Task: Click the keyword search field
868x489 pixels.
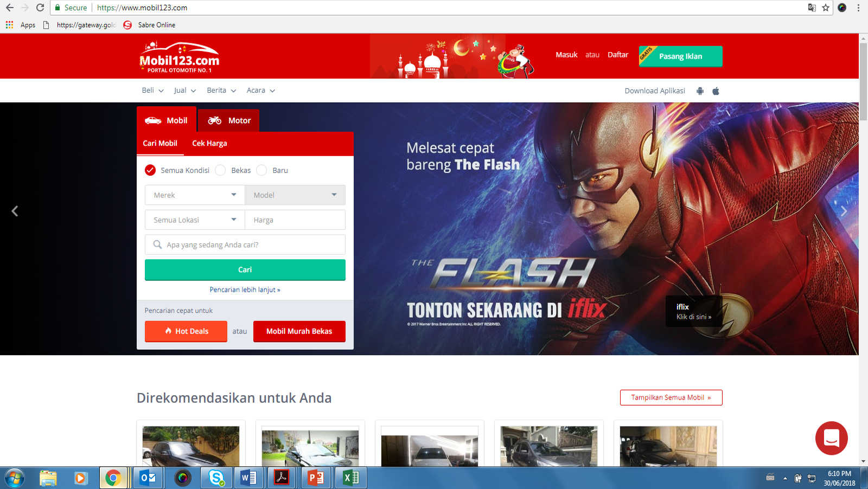Action: click(245, 244)
